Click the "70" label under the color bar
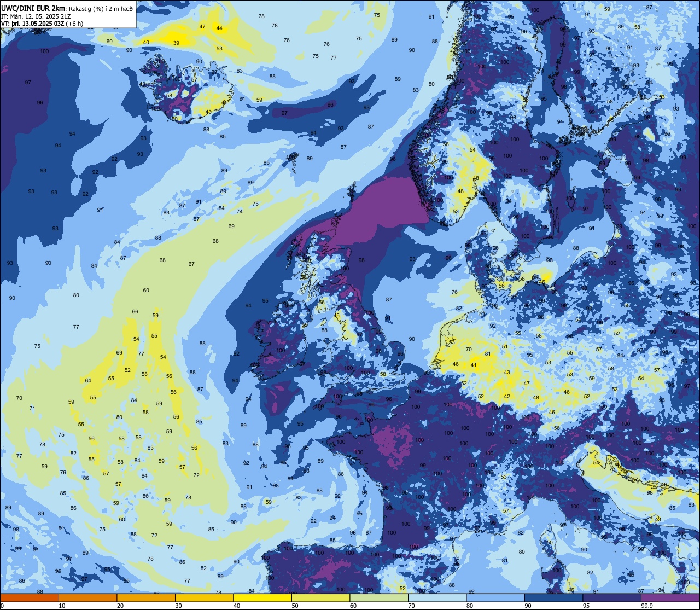The height and width of the screenshot is (610, 700). 411,606
